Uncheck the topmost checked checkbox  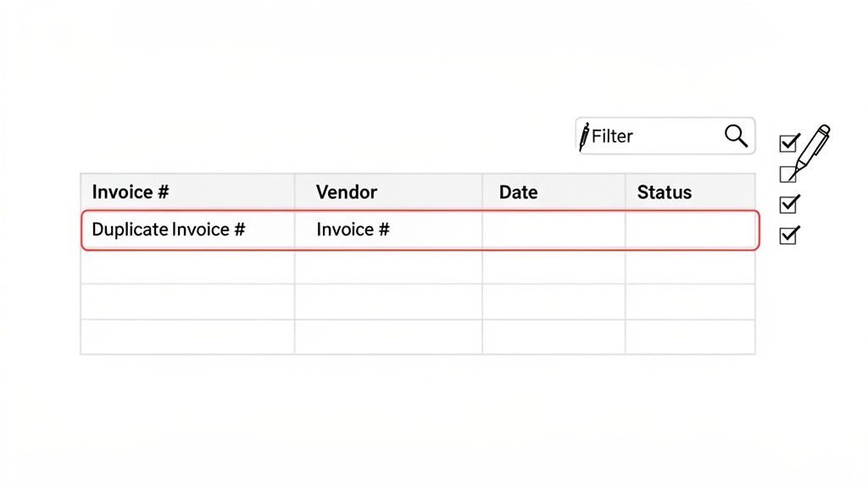tap(788, 142)
